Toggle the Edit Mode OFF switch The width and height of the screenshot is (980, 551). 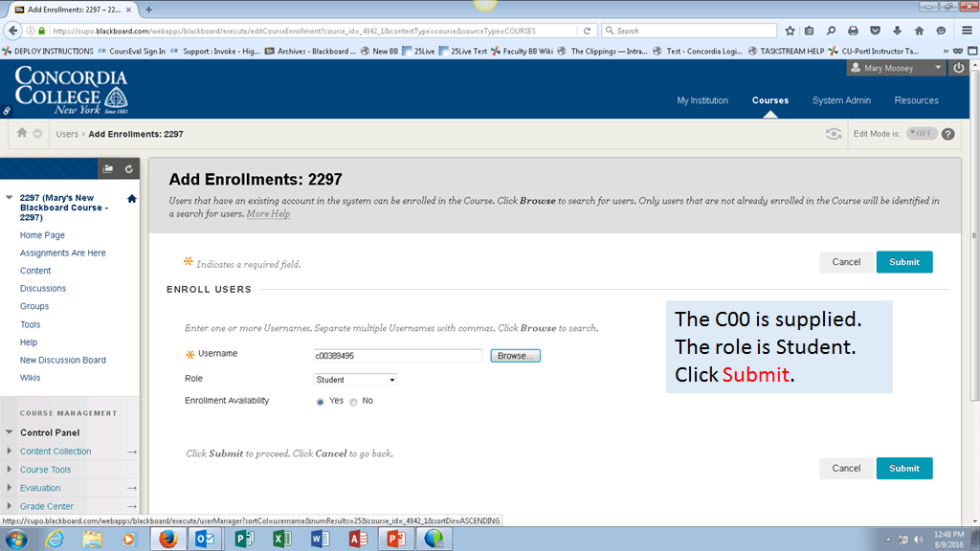(x=922, y=134)
